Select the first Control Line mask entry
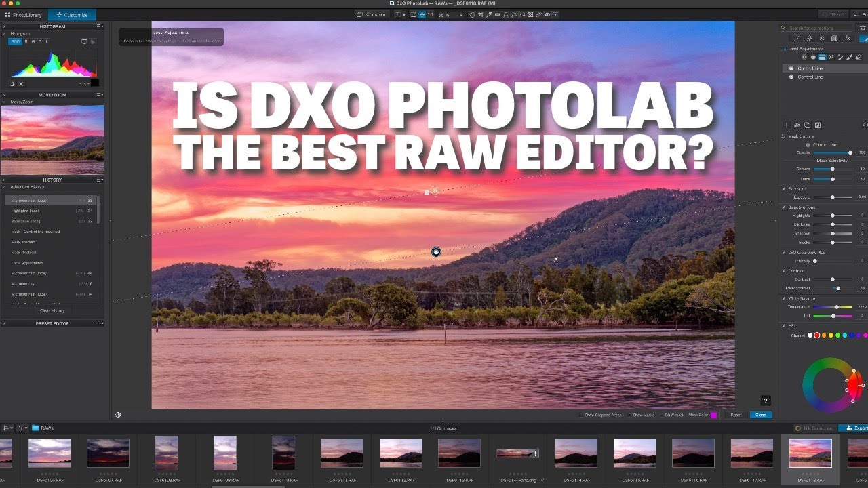This screenshot has width=868, height=488. [825, 68]
